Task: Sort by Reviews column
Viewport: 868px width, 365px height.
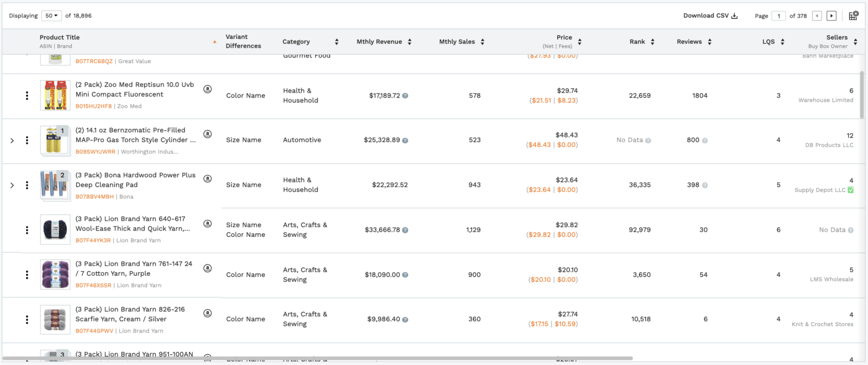Action: pyautogui.click(x=709, y=42)
